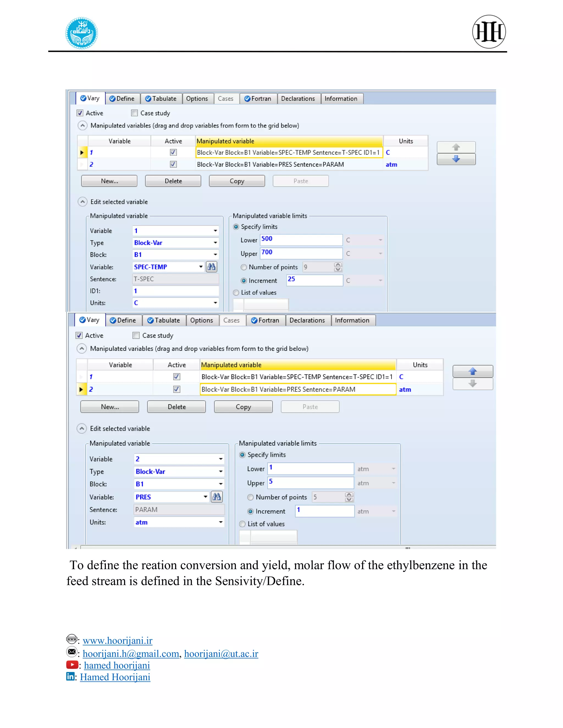Click the LinkedIn icon in footer
Image resolution: width=563 pixels, height=728 pixels.
70,676
